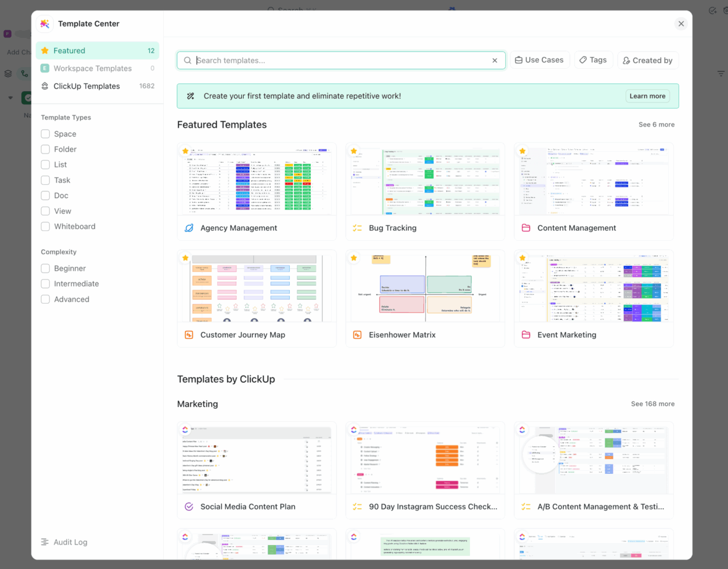Switch to Workspace Templates category
The height and width of the screenshot is (569, 728).
coord(93,69)
